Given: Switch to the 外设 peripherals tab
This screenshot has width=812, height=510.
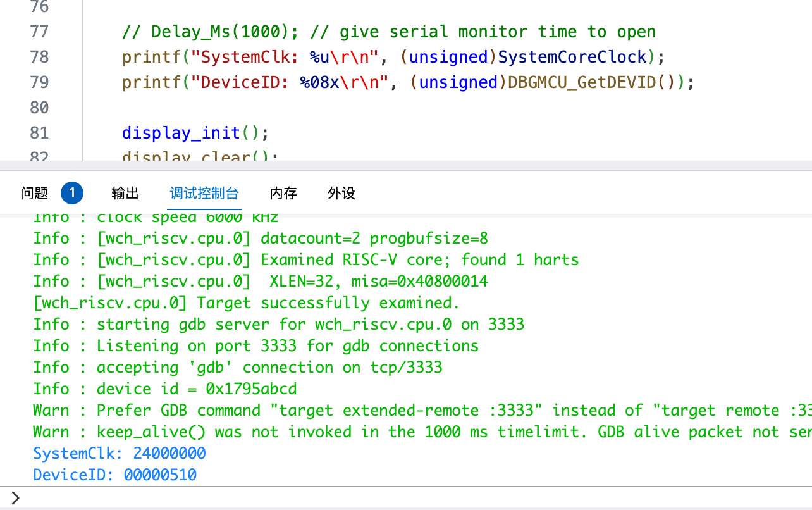Looking at the screenshot, I should pyautogui.click(x=341, y=193).
